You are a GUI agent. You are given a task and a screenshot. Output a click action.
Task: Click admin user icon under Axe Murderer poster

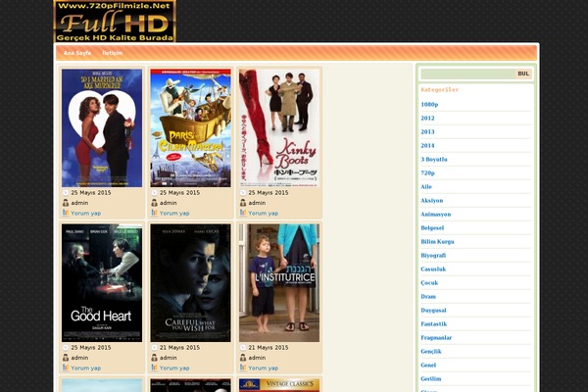[x=66, y=203]
